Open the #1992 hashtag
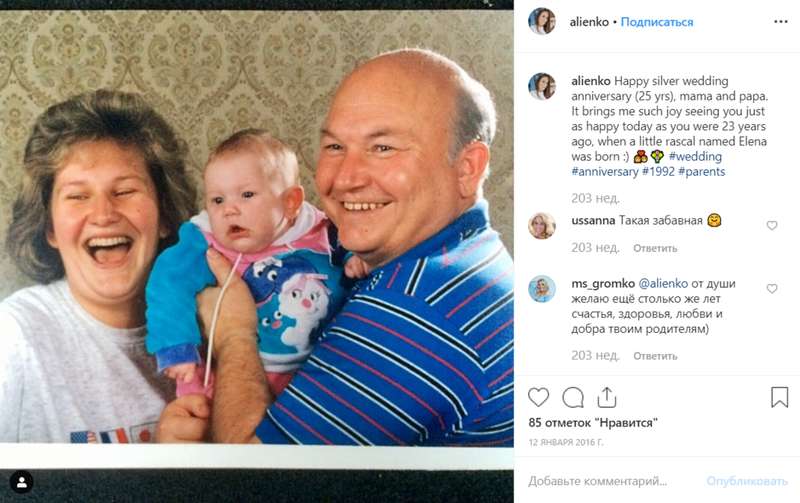This screenshot has width=800, height=503. [658, 171]
